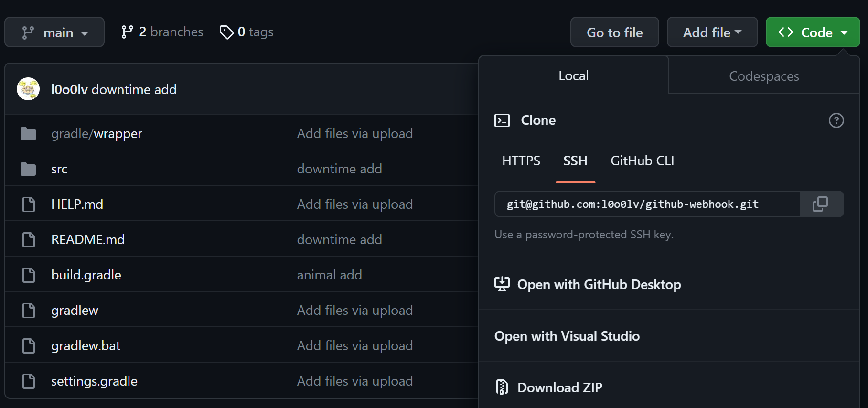Viewport: 868px width, 408px height.
Task: Click the branch icon inside main selector
Action: tap(28, 32)
